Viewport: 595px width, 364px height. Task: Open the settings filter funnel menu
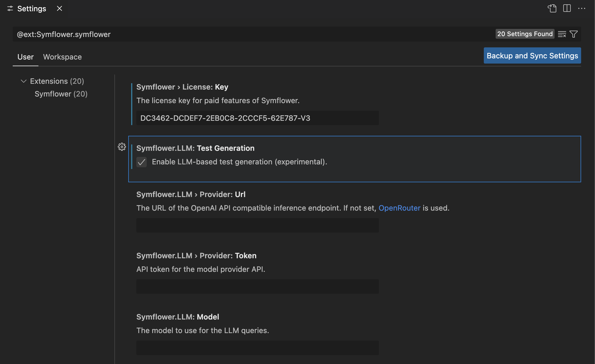pyautogui.click(x=574, y=34)
